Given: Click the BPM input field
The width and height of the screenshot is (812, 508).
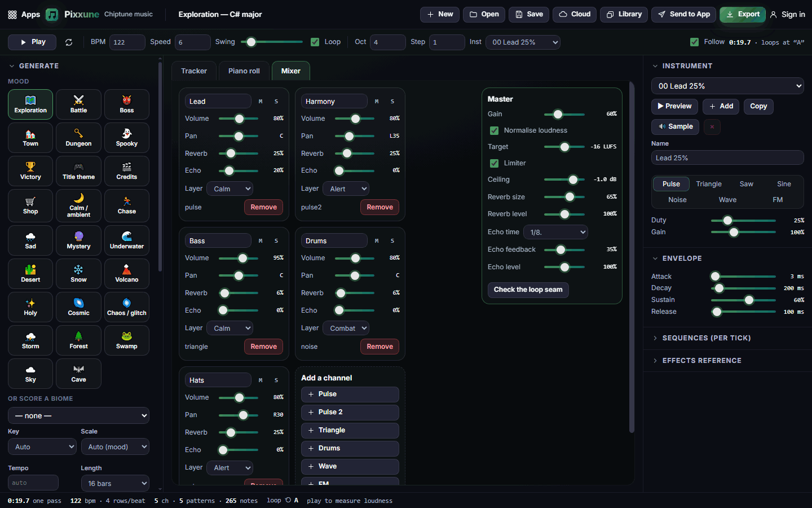Looking at the screenshot, I should click(127, 42).
